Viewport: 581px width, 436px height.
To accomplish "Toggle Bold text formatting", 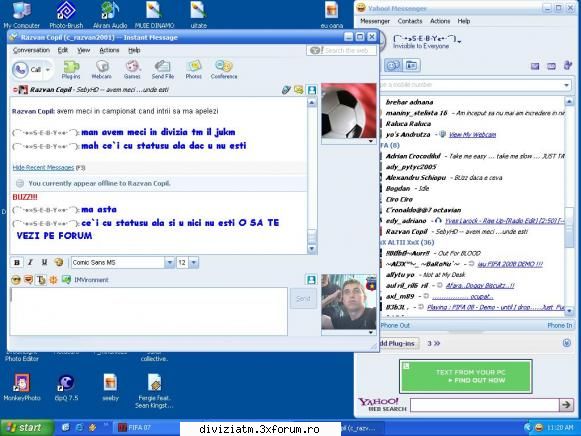I will pos(17,262).
